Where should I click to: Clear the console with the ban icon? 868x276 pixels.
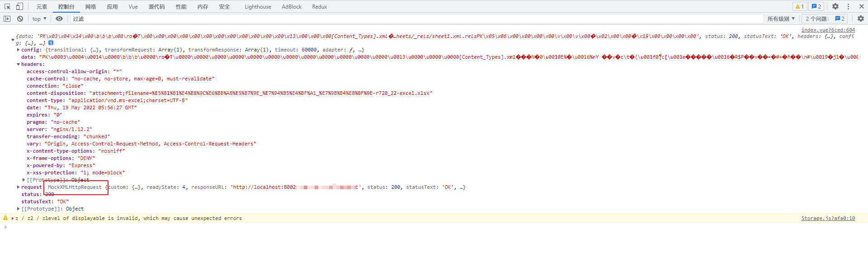(x=20, y=19)
